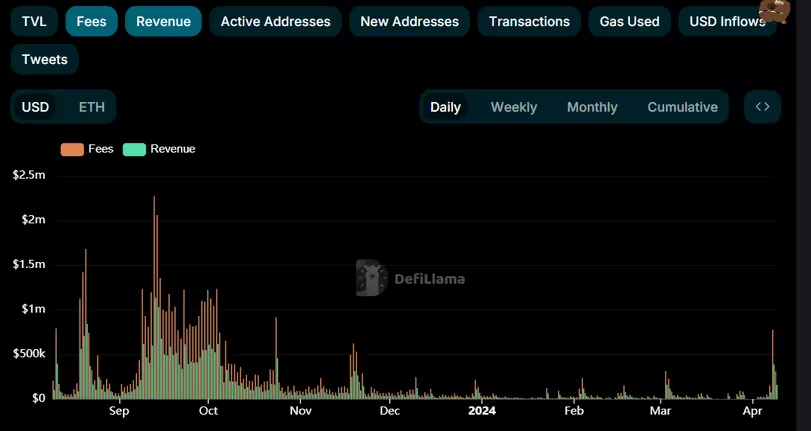The image size is (811, 431).
Task: Enable the USD Inflows metric
Action: [x=727, y=21]
